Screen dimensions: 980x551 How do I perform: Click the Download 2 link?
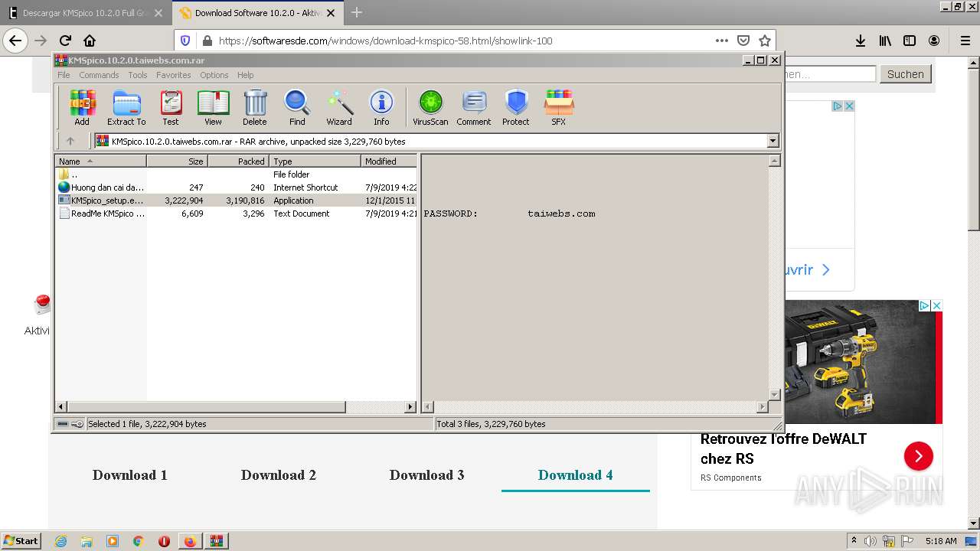click(x=279, y=475)
